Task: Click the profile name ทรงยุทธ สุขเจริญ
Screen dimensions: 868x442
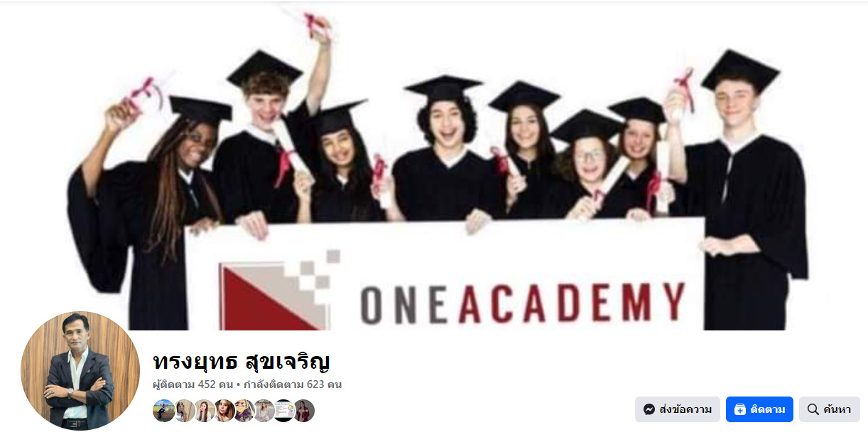Action: pos(242,361)
